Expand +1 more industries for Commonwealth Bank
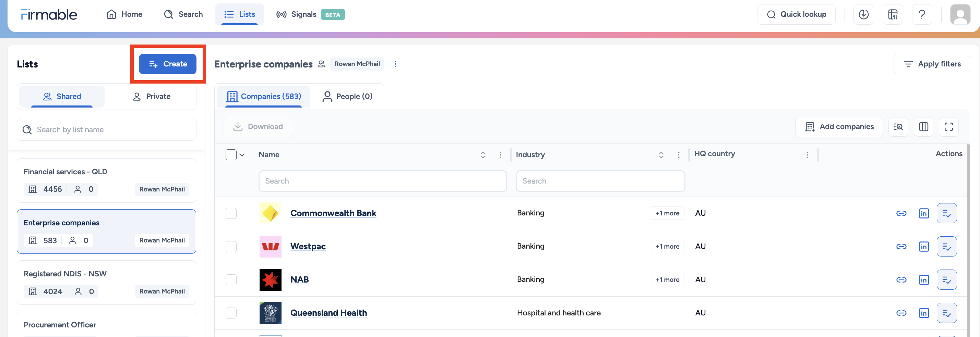980x337 pixels. 667,213
